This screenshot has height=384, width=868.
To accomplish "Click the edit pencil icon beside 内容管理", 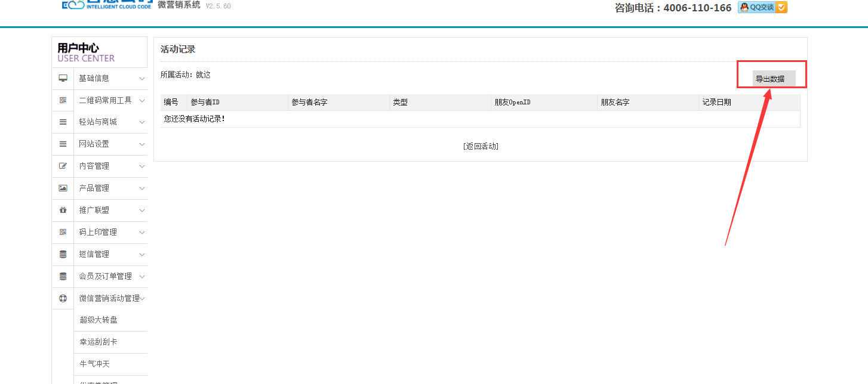I will click(x=63, y=166).
